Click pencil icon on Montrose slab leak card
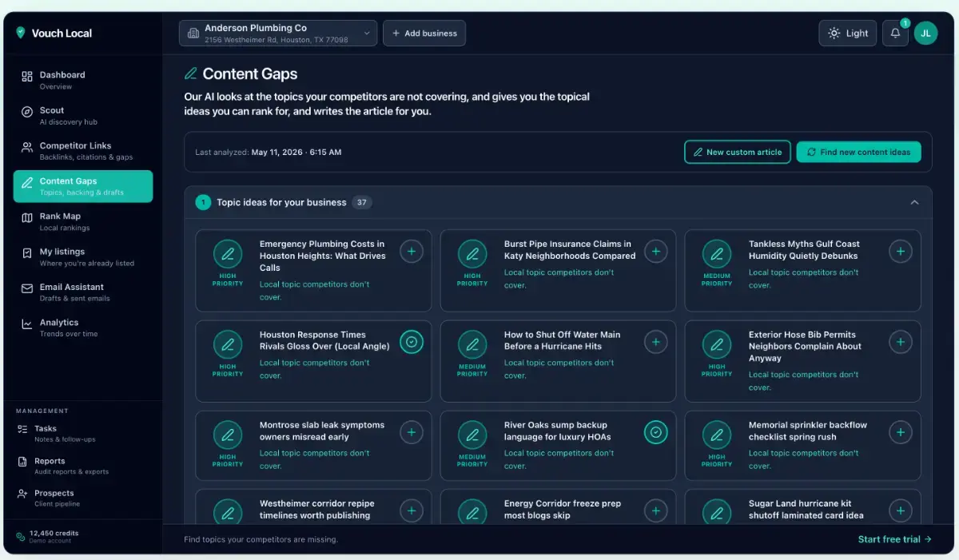This screenshot has width=959, height=560. pyautogui.click(x=228, y=435)
